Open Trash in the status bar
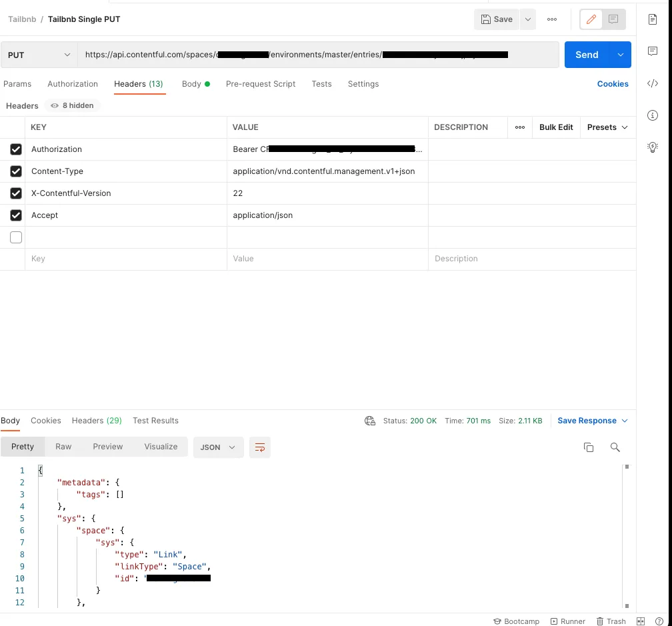 pos(611,621)
